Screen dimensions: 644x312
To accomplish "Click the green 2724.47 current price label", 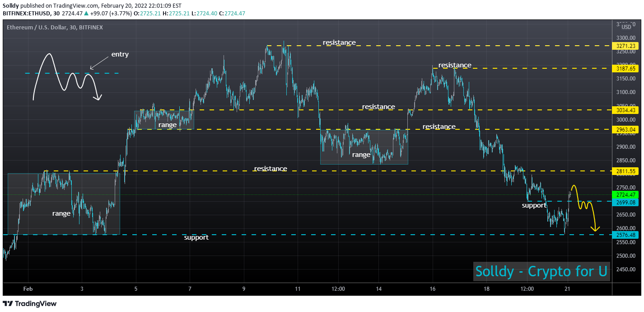I will (625, 194).
